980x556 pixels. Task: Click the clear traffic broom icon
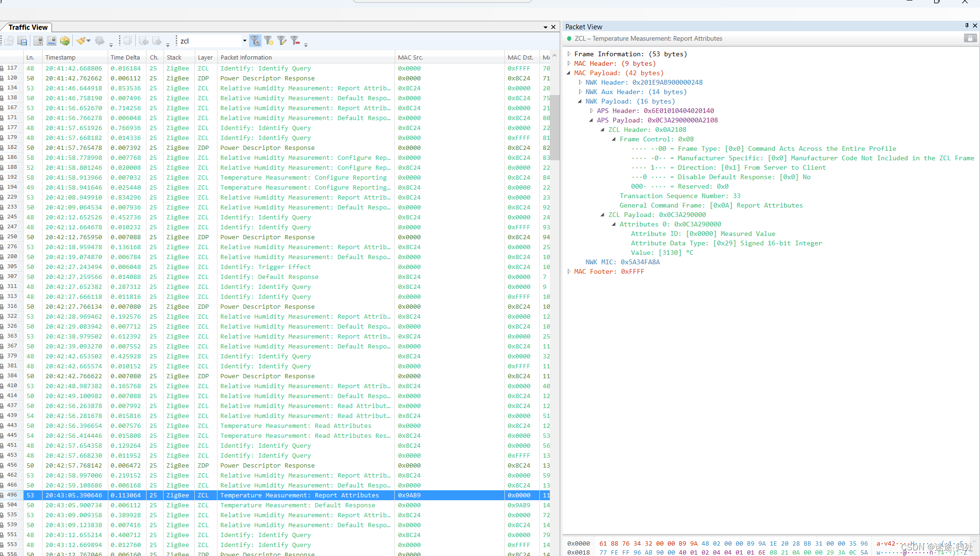(x=81, y=41)
